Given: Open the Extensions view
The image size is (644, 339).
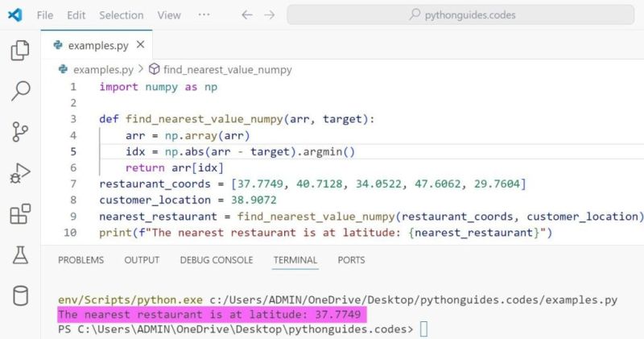Looking at the screenshot, I should [19, 213].
